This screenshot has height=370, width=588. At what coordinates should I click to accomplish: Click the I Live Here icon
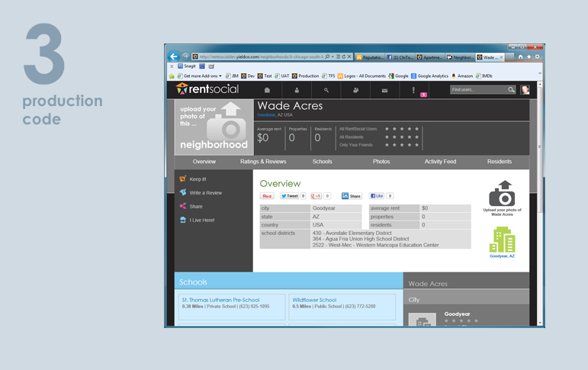(183, 220)
